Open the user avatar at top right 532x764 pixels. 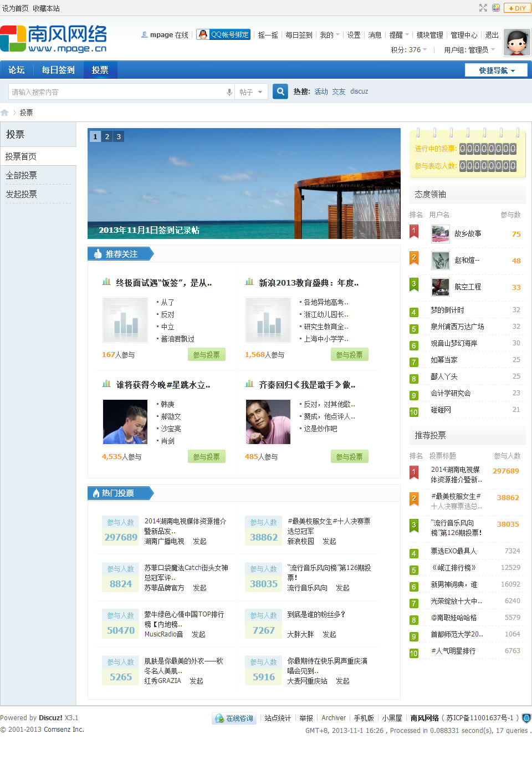point(517,42)
